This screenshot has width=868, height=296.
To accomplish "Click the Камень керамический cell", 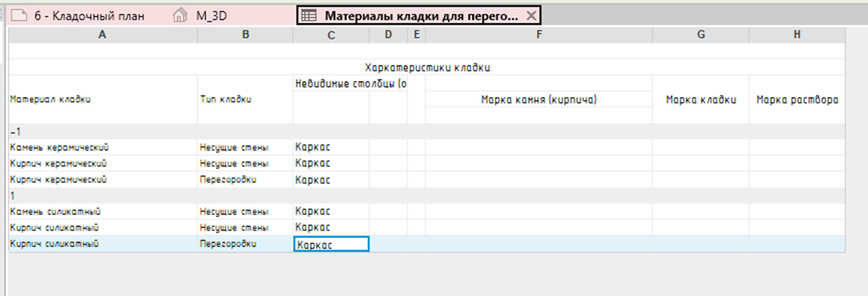I will [x=103, y=148].
